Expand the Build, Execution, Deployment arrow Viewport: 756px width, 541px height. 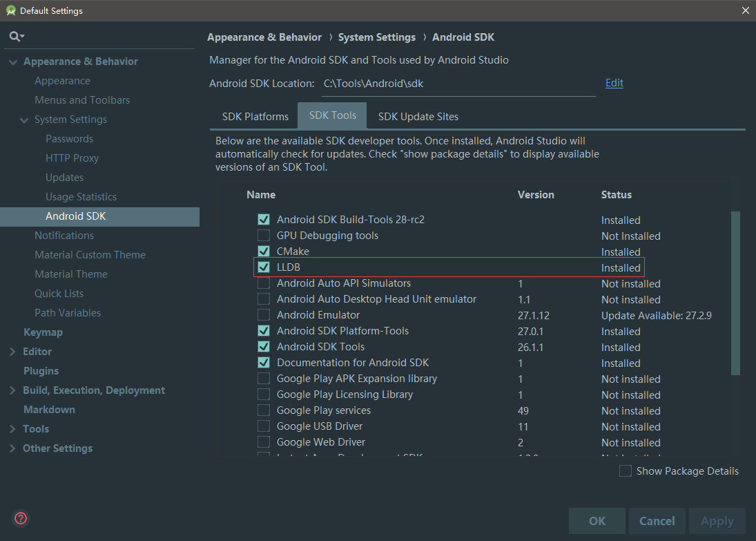12,390
